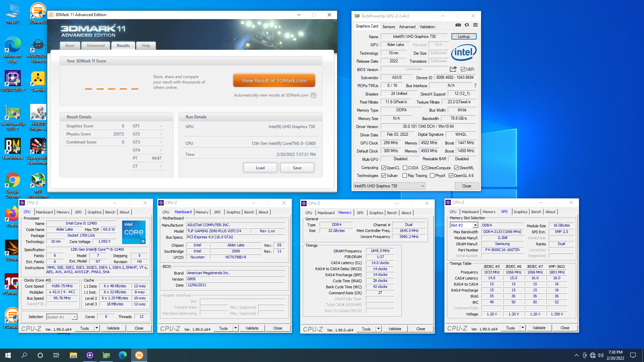Viewport: 644px width, 362px height.
Task: Expand Tools arrow in CPU-Z SPD window
Action: [x=523, y=328]
